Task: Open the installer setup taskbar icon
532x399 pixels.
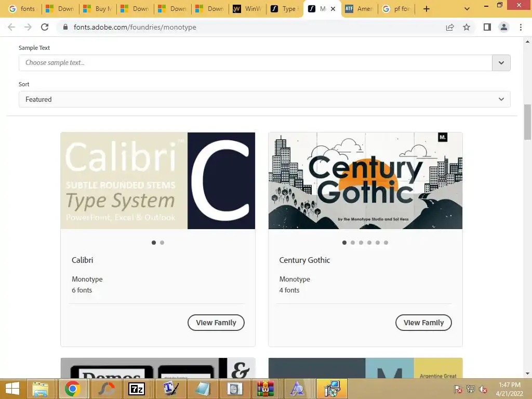Action: 332,389
